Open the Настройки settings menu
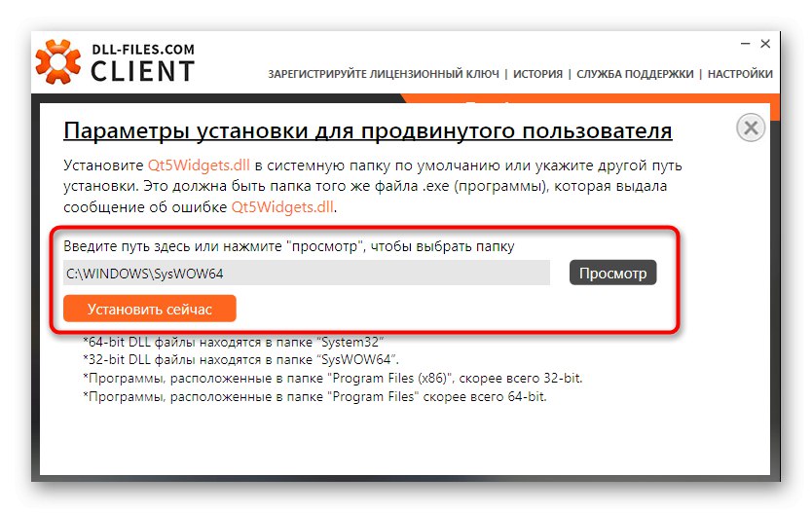The width and height of the screenshot is (812, 513). 740,74
